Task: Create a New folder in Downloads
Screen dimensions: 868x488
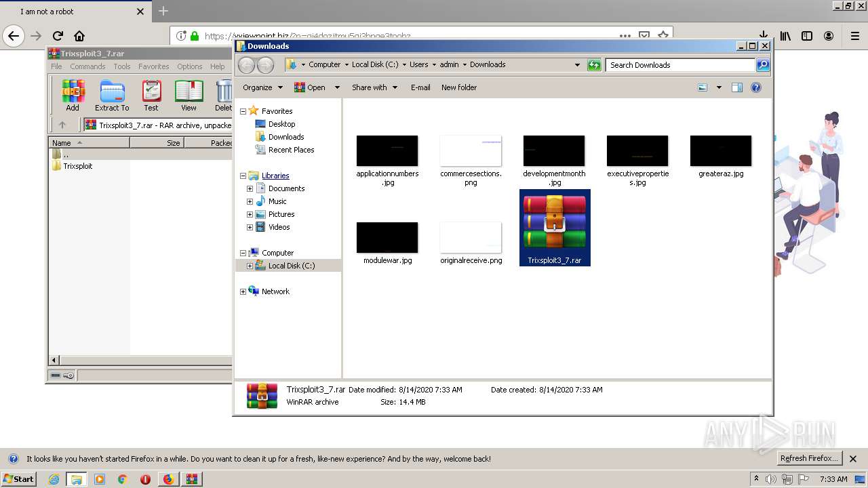Action: click(x=459, y=87)
